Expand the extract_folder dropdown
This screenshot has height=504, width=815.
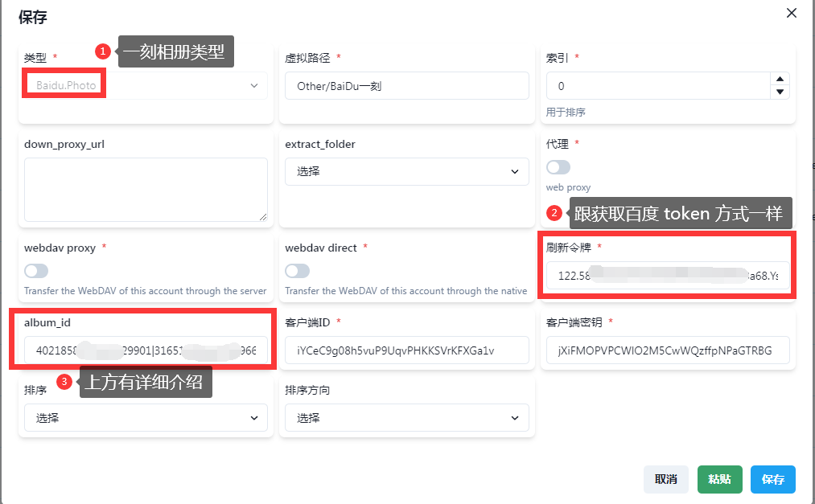click(406, 171)
